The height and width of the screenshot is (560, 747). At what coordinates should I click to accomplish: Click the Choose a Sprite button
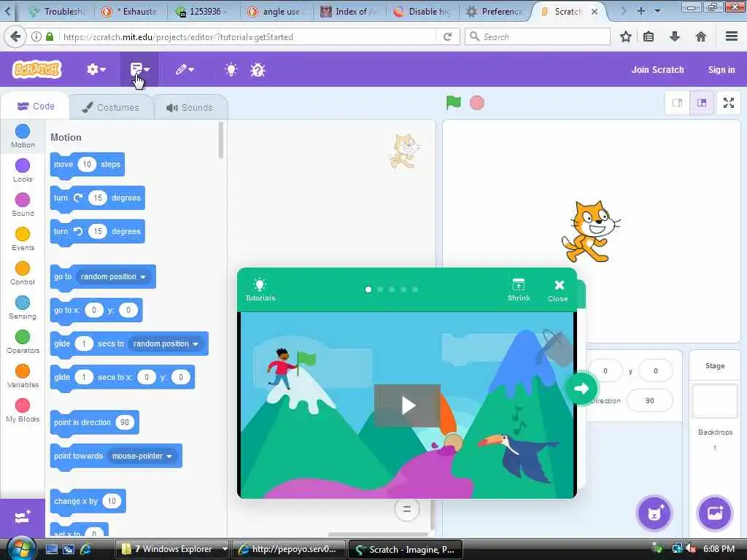click(654, 513)
